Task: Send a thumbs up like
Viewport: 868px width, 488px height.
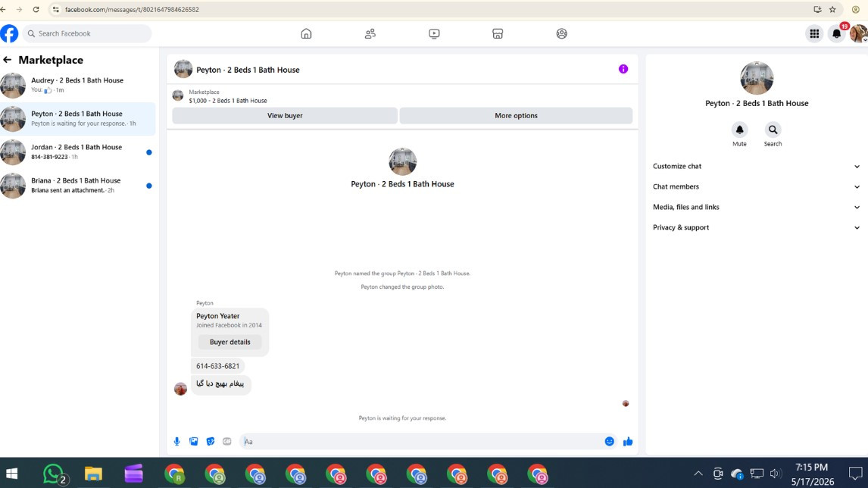Action: (x=628, y=442)
